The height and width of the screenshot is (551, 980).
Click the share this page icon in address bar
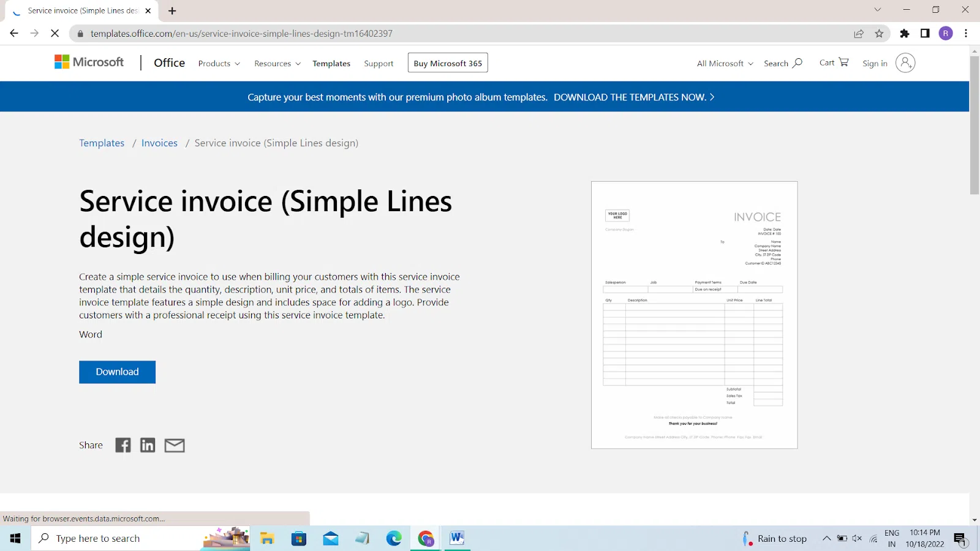coord(859,34)
